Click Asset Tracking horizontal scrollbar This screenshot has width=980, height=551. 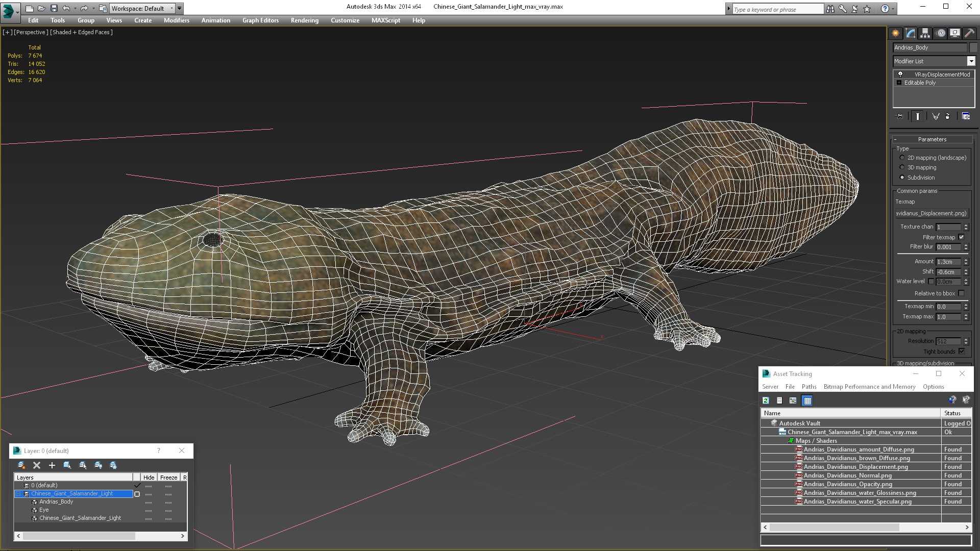coord(866,528)
